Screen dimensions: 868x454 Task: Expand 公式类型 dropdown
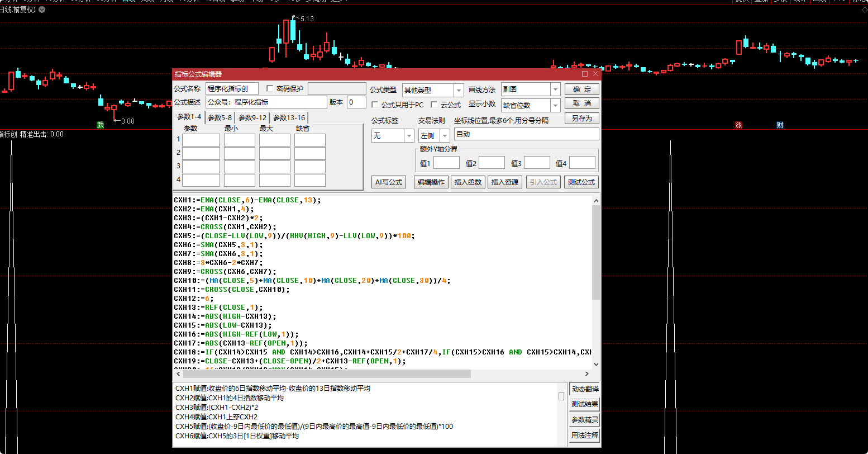[459, 90]
